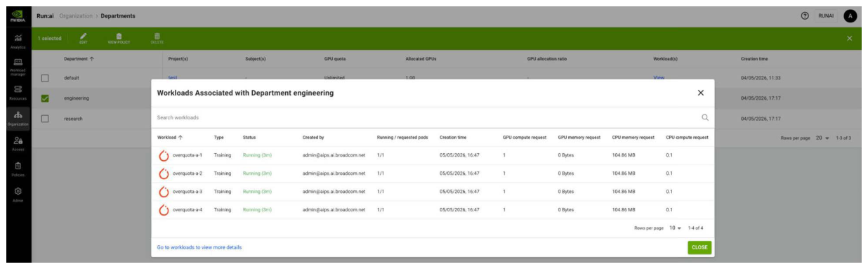Click the default department name

(x=72, y=78)
